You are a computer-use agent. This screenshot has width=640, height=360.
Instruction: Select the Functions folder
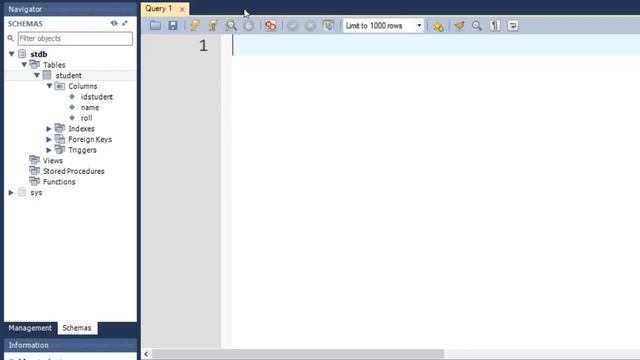(59, 182)
